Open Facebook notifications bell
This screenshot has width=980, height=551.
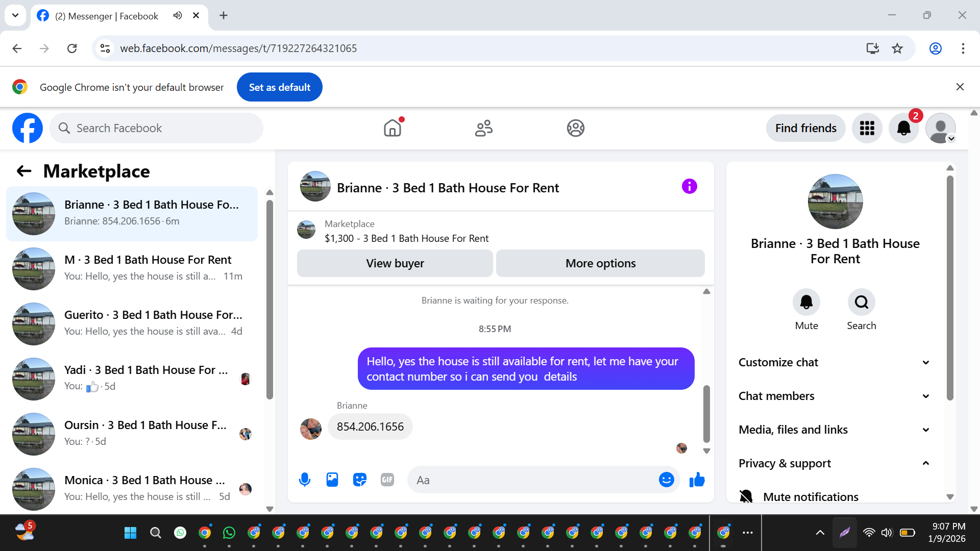click(903, 128)
